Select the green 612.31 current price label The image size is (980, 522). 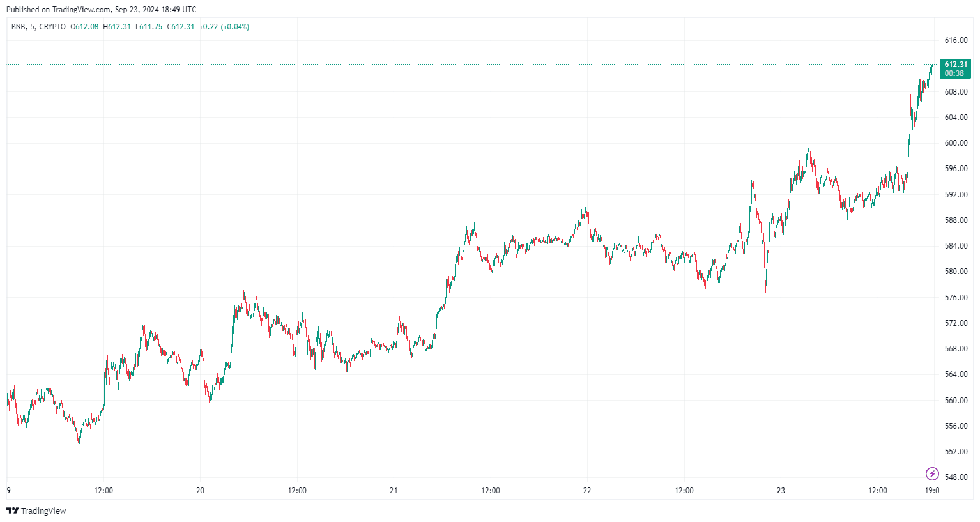click(x=955, y=68)
